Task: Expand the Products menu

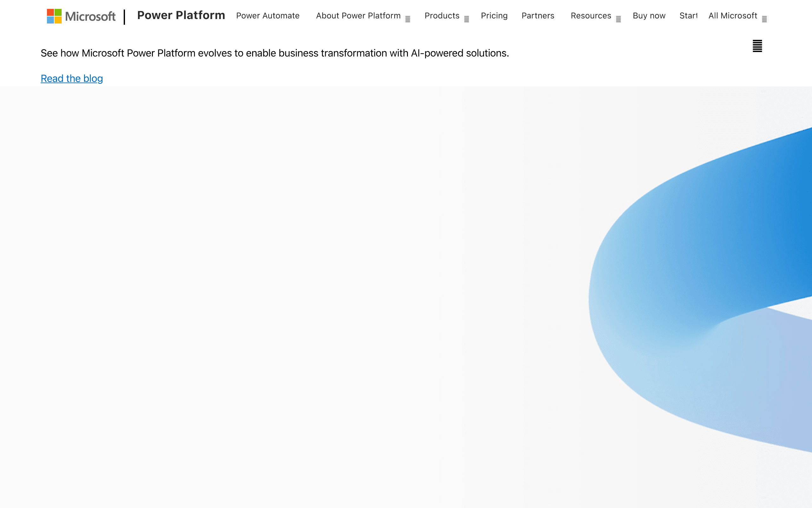Action: tap(447, 16)
